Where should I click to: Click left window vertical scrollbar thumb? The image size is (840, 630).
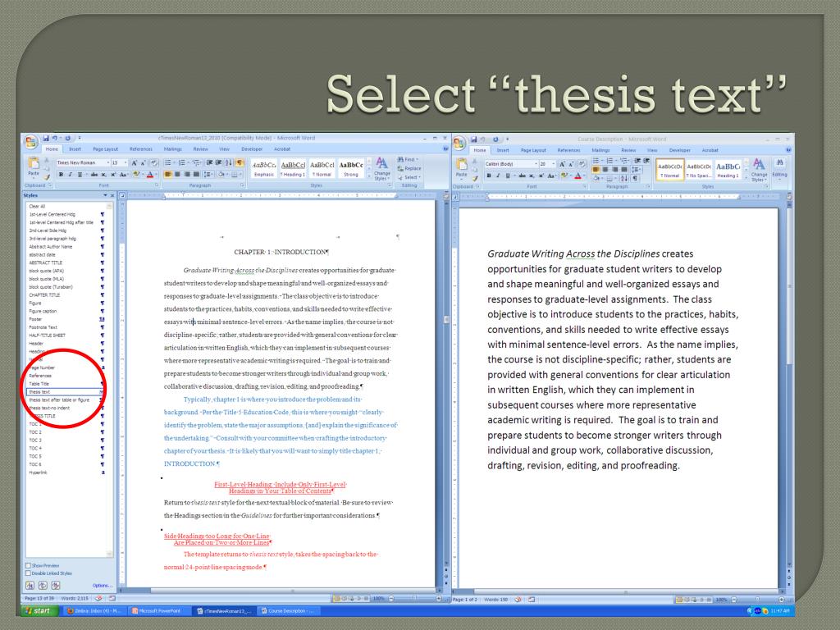[446, 320]
